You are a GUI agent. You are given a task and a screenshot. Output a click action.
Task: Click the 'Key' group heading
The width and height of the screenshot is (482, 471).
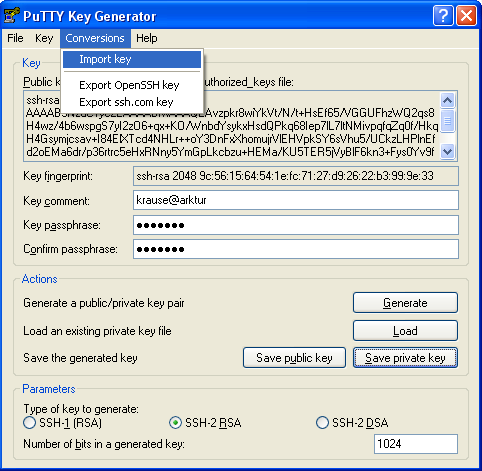click(31, 63)
